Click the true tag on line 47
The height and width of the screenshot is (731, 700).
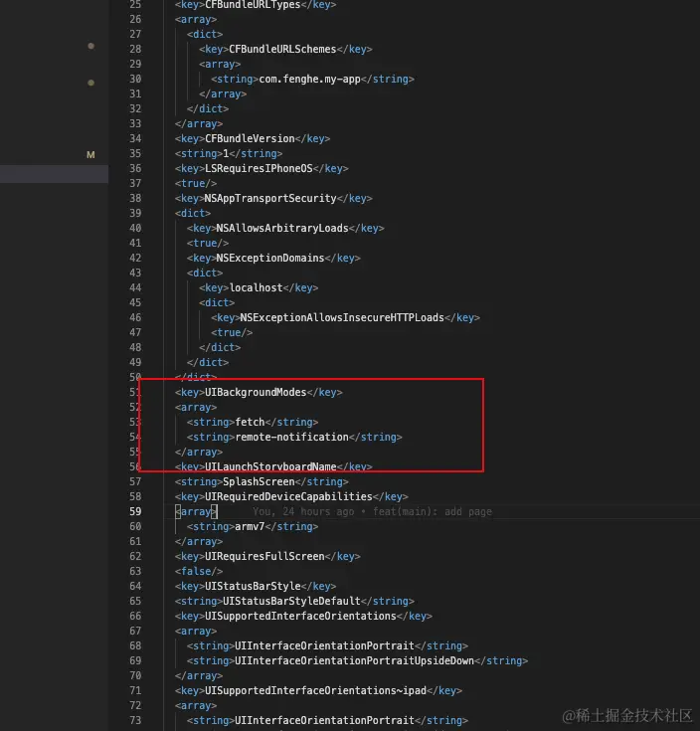[232, 332]
